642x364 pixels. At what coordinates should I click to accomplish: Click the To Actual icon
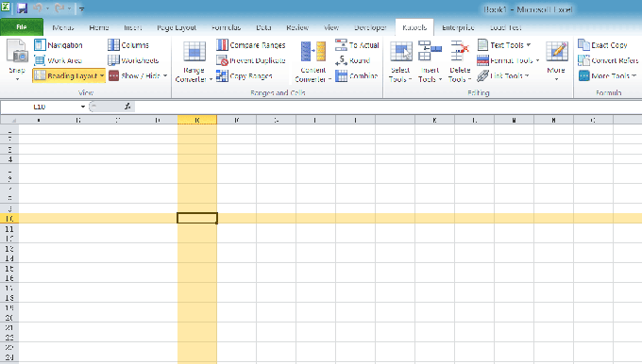point(341,45)
